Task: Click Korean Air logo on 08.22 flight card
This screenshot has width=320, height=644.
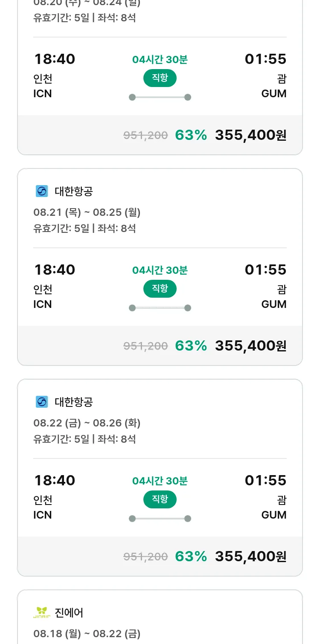Action: [42, 402]
